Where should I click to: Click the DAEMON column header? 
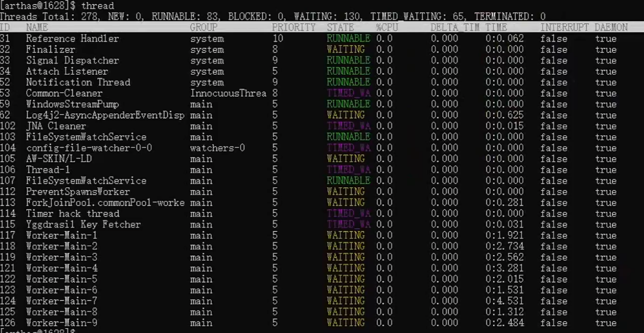pos(611,28)
